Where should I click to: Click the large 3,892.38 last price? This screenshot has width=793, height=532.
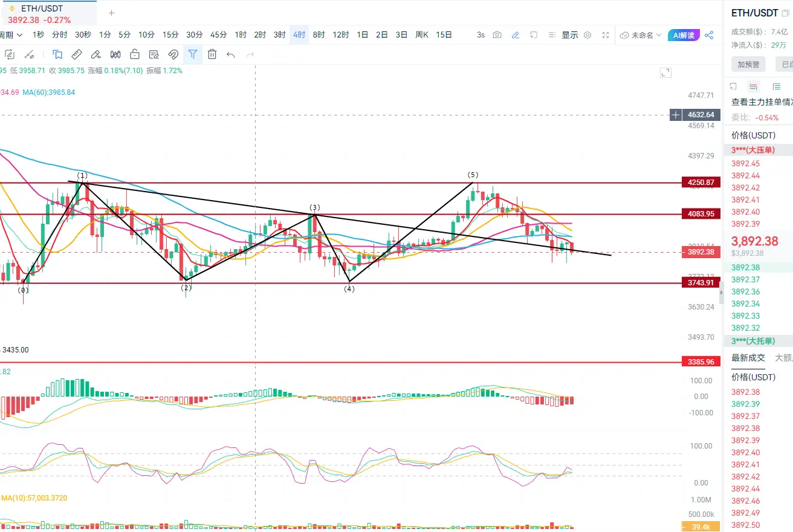(756, 240)
